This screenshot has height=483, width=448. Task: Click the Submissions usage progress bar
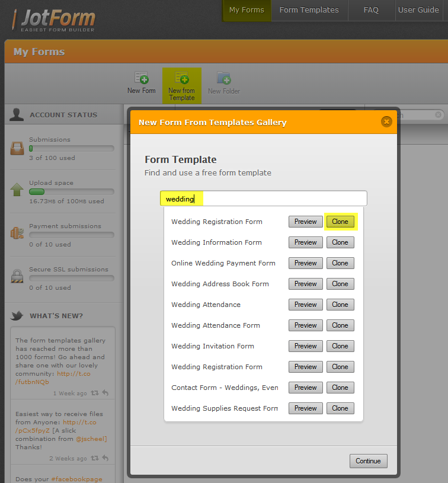(71, 148)
